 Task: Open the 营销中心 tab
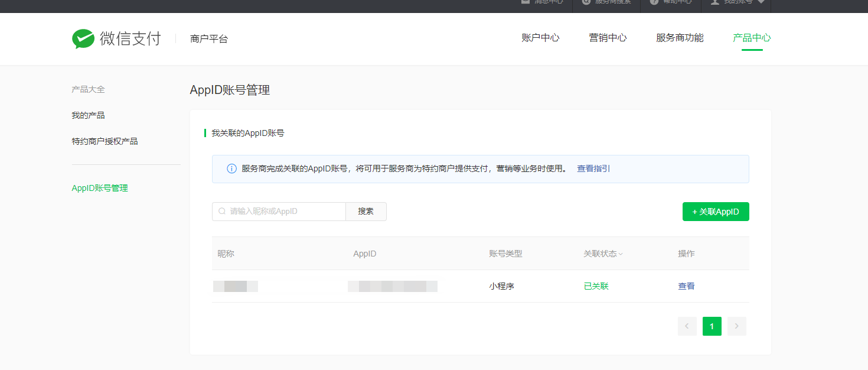[608, 38]
